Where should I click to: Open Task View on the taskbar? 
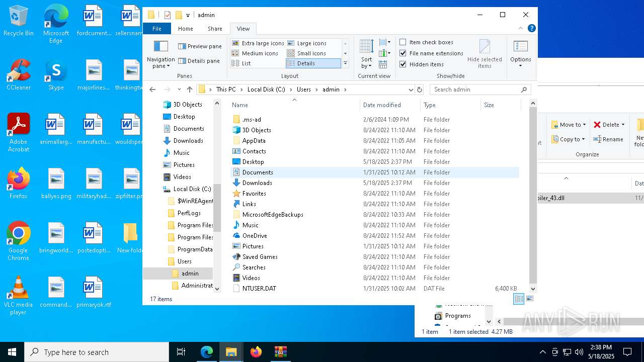click(x=181, y=352)
